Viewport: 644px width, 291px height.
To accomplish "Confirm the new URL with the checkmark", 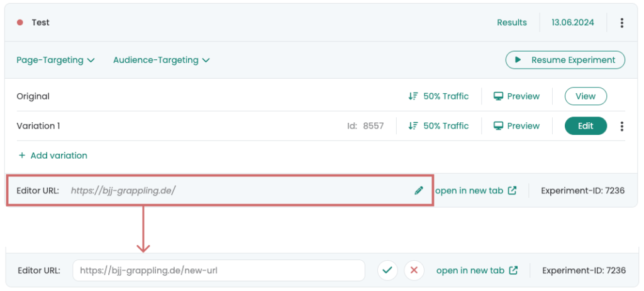I will tap(387, 270).
